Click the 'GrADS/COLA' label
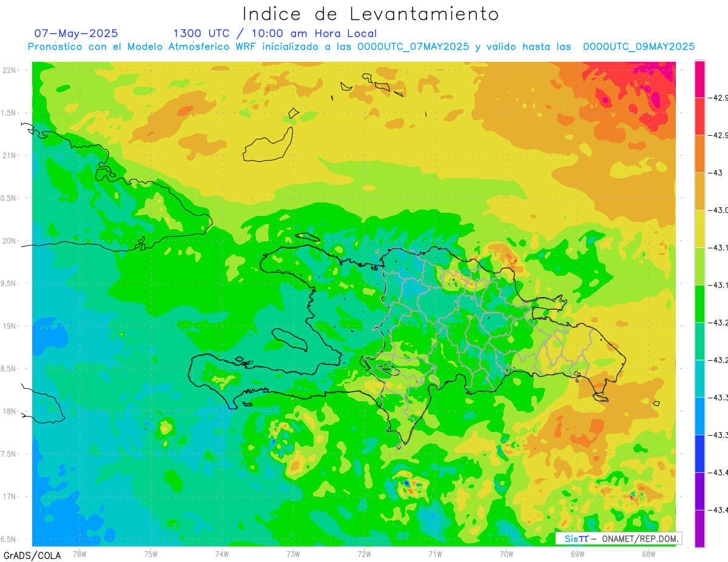Image resolution: width=728 pixels, height=562 pixels. (x=32, y=555)
